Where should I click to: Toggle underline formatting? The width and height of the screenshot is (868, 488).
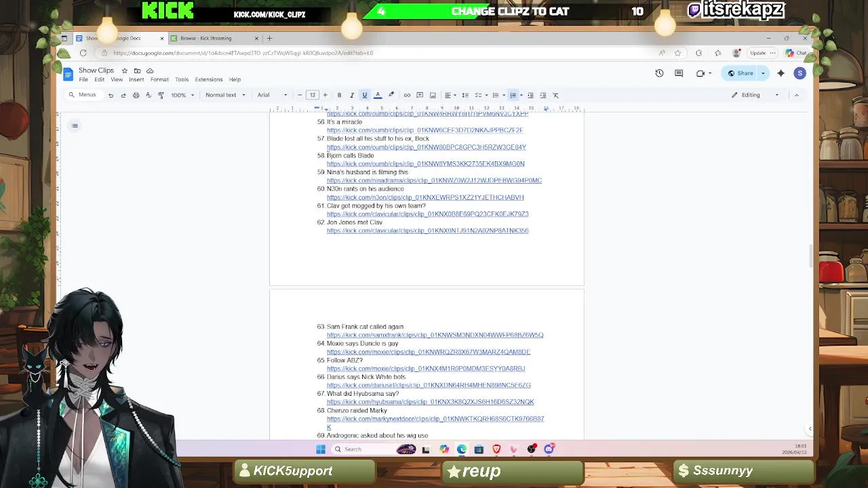tap(364, 95)
